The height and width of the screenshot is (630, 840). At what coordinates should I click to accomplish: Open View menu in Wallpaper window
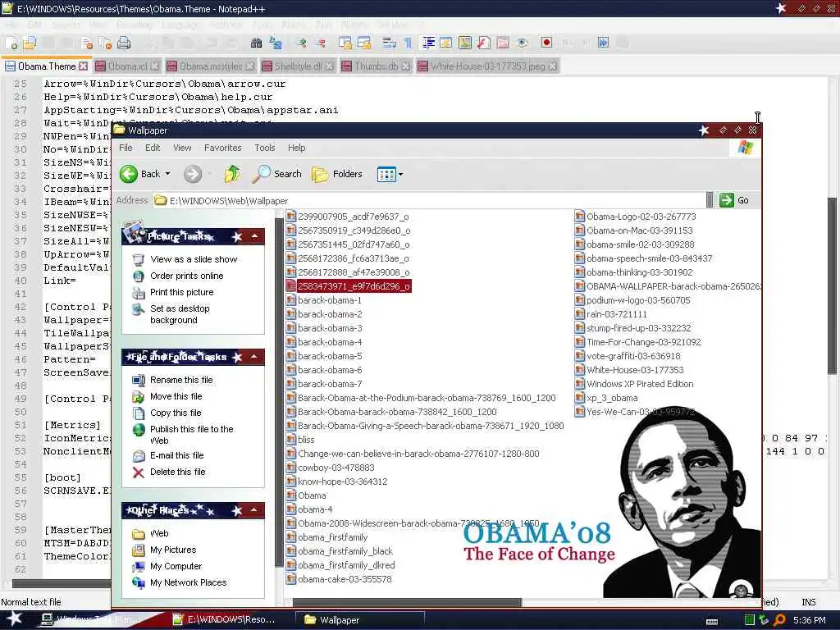pos(182,148)
